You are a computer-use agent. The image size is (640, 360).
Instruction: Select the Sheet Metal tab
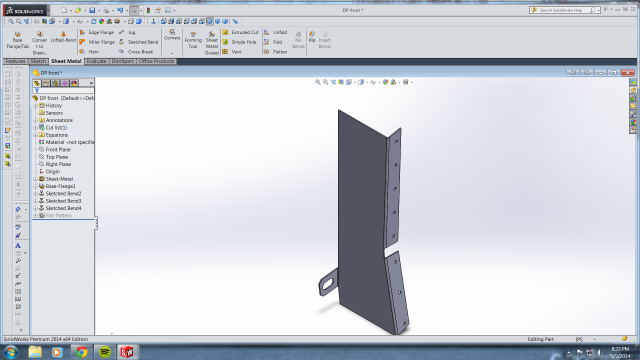click(66, 61)
